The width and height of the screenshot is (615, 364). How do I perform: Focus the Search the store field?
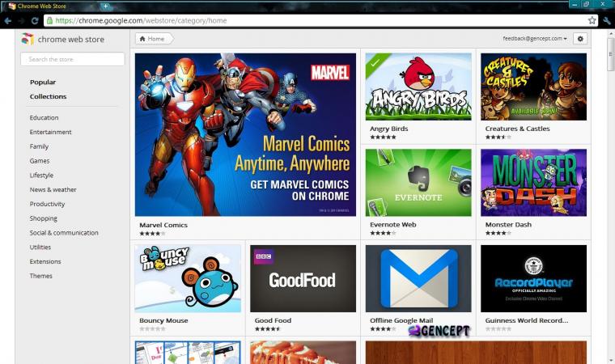(73, 59)
